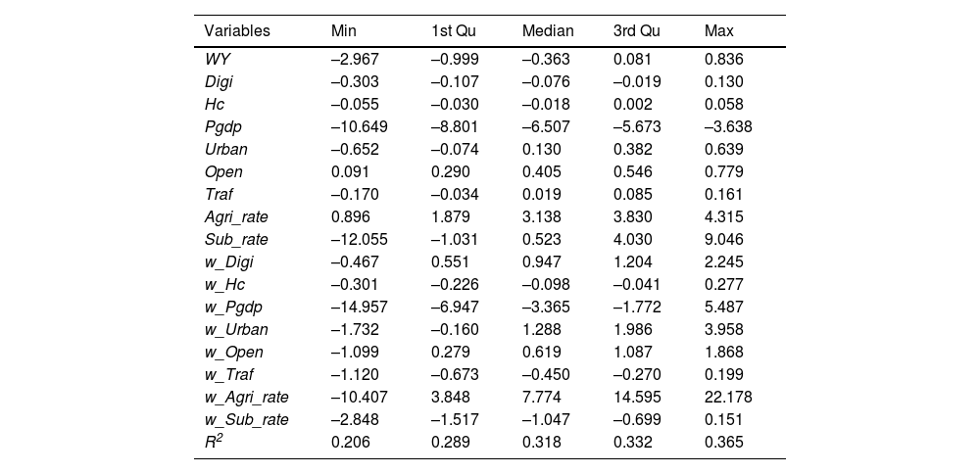The height and width of the screenshot is (474, 980).
Task: Select the Open max value 0.779
Action: [x=723, y=172]
